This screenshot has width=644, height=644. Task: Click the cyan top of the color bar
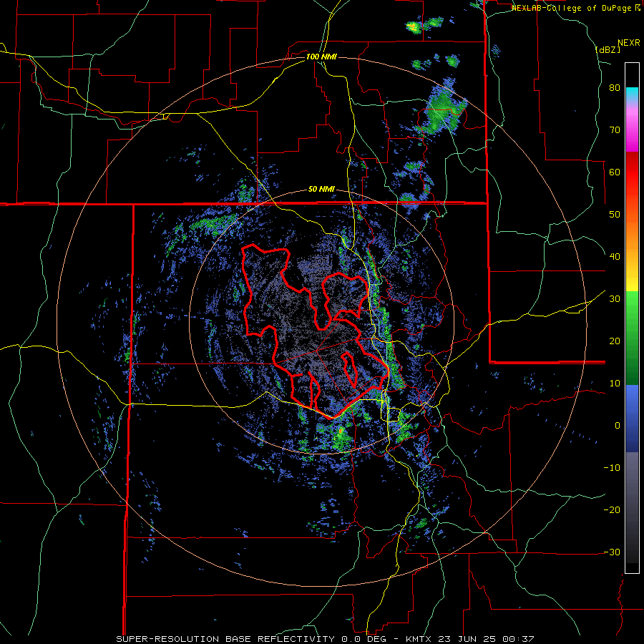click(632, 92)
